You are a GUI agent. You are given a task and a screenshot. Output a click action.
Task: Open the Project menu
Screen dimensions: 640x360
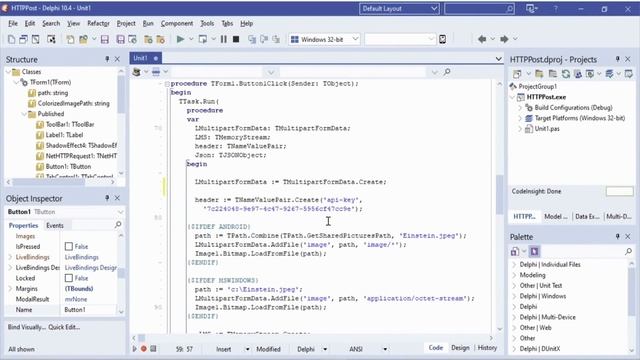point(126,23)
